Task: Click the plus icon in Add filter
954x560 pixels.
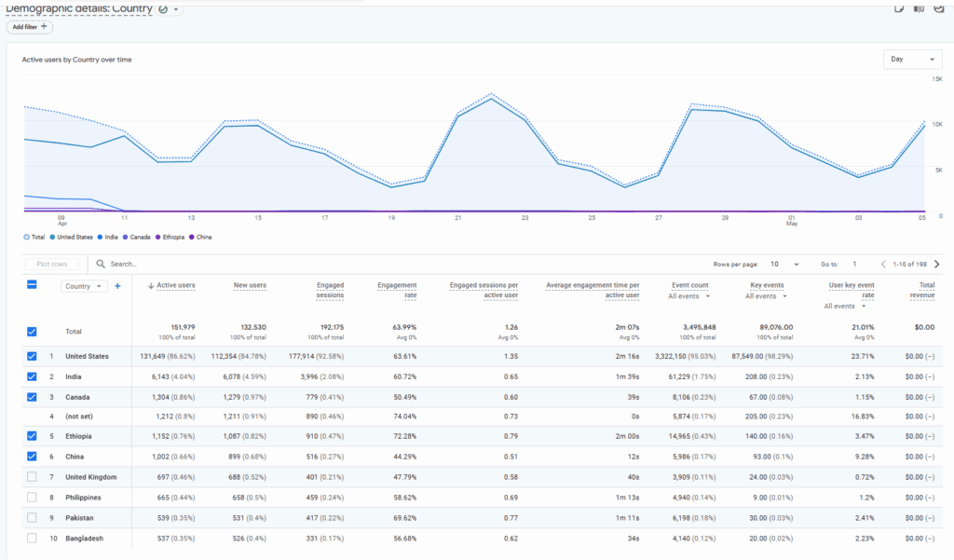Action: point(44,27)
